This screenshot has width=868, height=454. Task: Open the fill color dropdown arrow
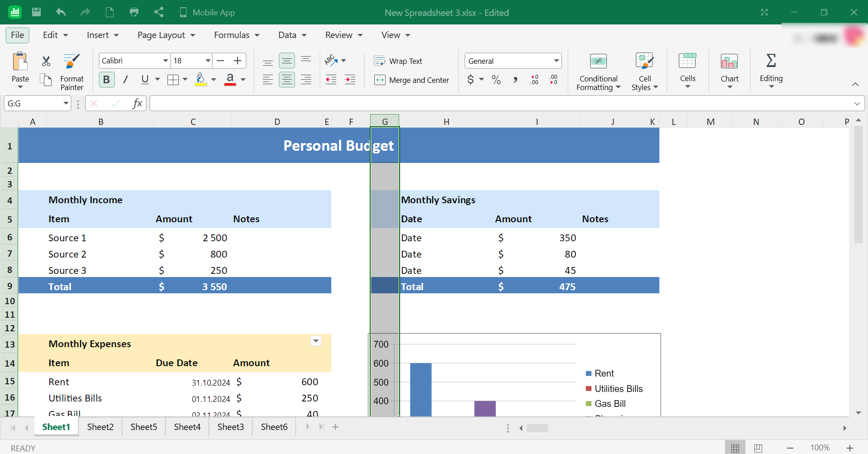point(214,80)
